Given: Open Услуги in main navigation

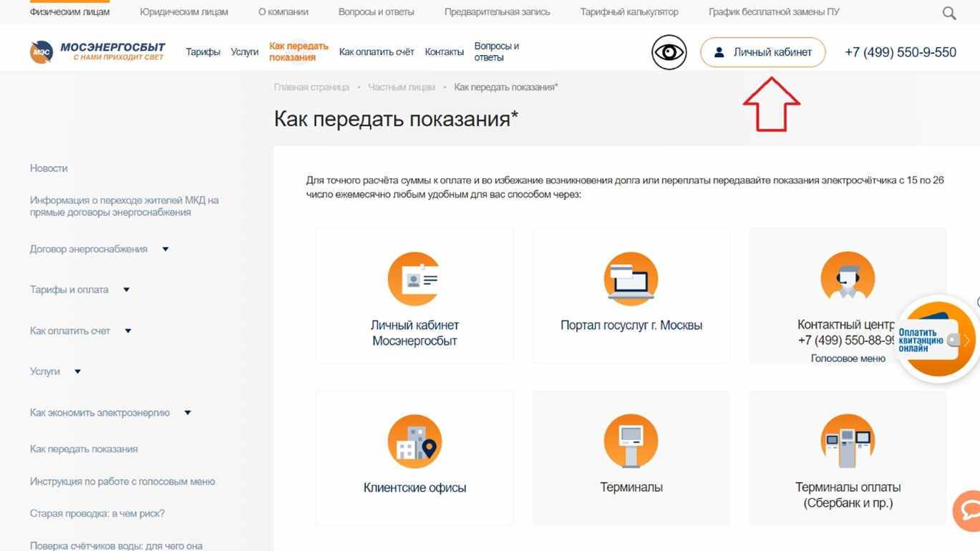Looking at the screenshot, I should [x=245, y=52].
